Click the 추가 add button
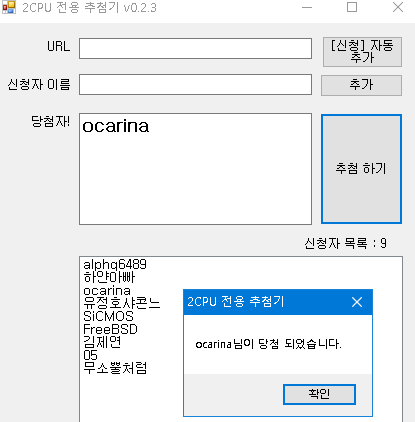The image size is (415, 422). click(x=361, y=85)
